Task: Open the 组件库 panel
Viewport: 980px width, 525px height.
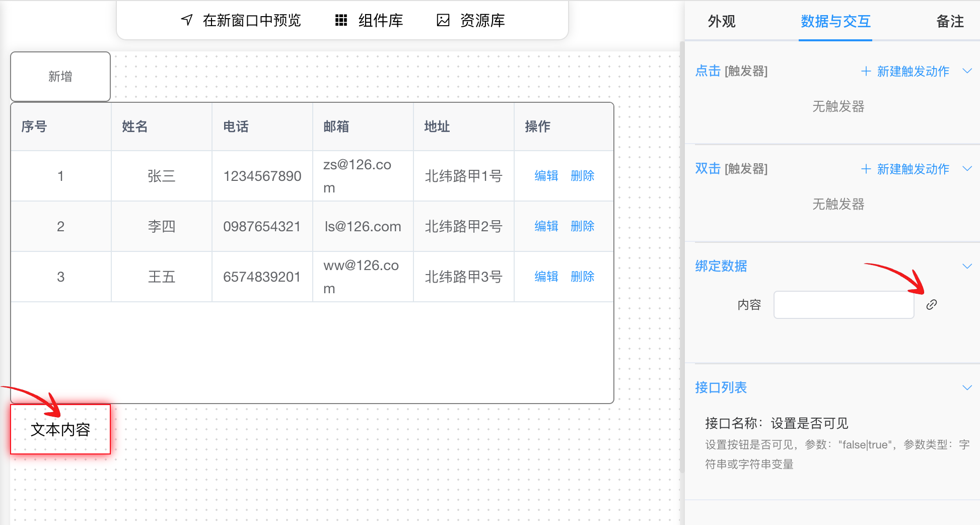Action: pyautogui.click(x=369, y=20)
